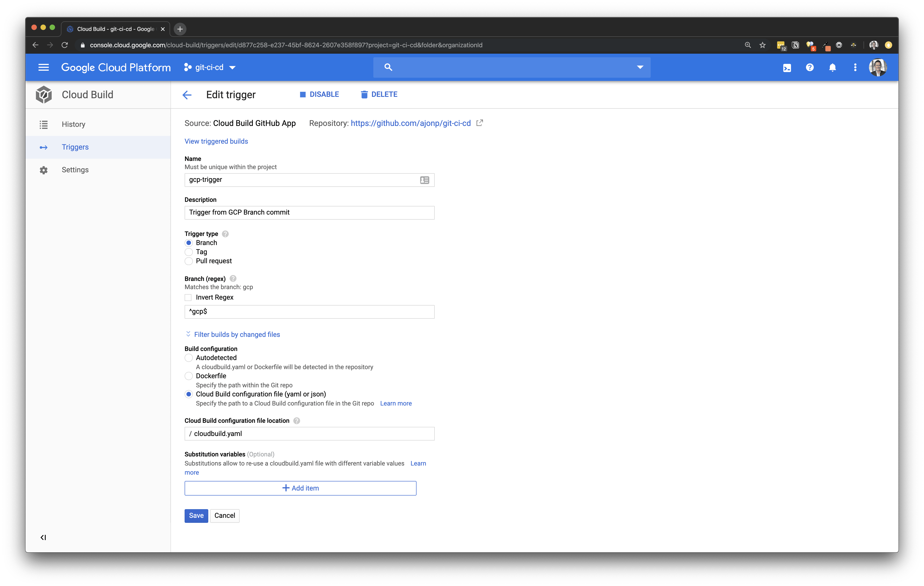Click Google Cloud Platform title
This screenshot has height=586, width=924.
click(x=116, y=68)
